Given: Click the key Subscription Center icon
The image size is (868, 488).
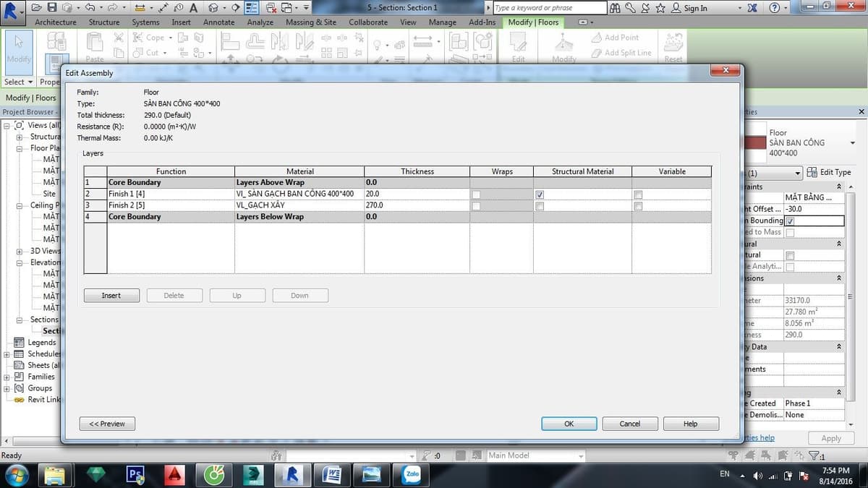Looking at the screenshot, I should [x=630, y=8].
